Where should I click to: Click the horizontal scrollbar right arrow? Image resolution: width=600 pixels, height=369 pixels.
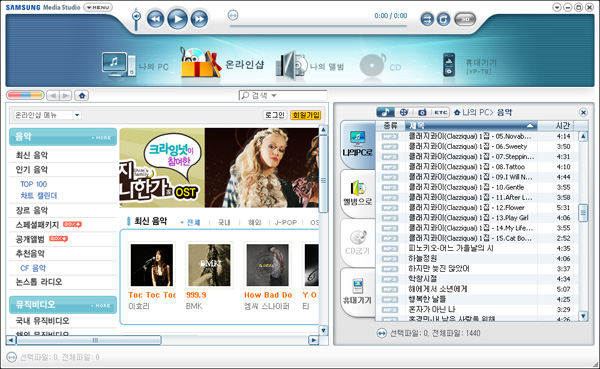click(313, 340)
